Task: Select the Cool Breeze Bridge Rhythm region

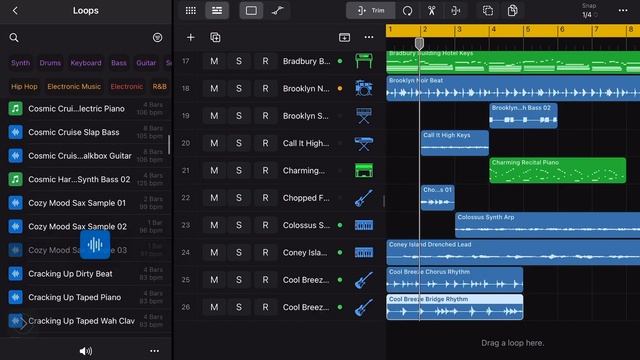Action: [x=455, y=307]
